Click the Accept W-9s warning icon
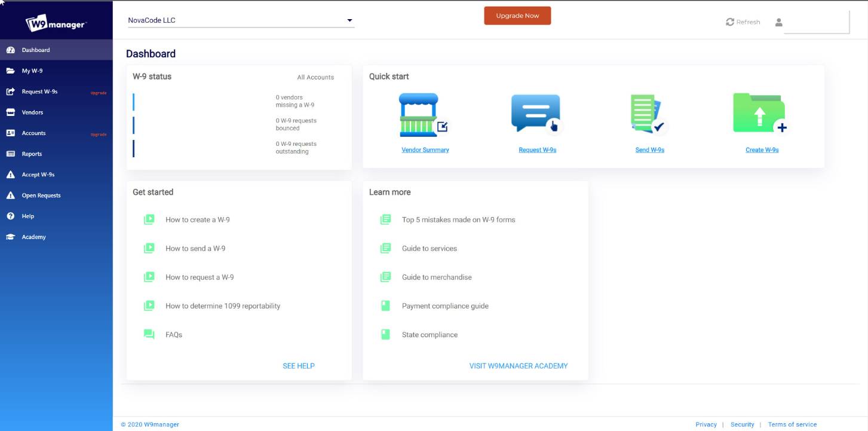 pos(10,175)
